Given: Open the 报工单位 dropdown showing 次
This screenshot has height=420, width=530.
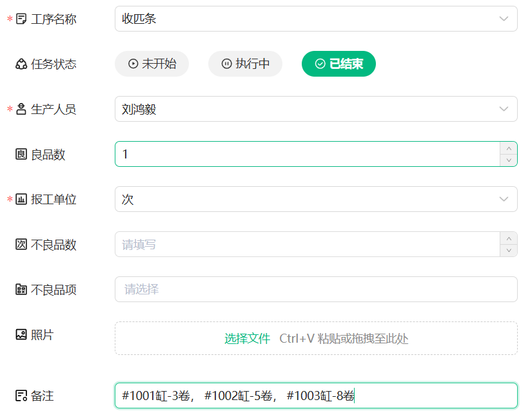Looking at the screenshot, I should tap(316, 199).
